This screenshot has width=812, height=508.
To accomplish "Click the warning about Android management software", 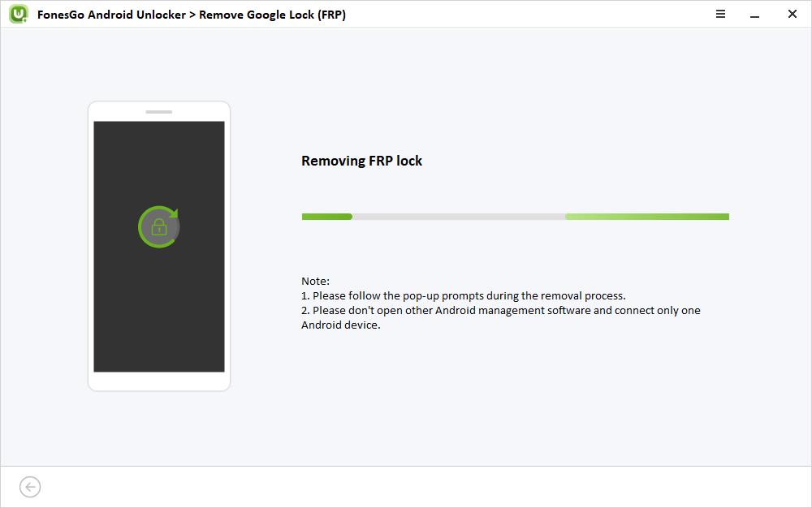I will point(500,310).
